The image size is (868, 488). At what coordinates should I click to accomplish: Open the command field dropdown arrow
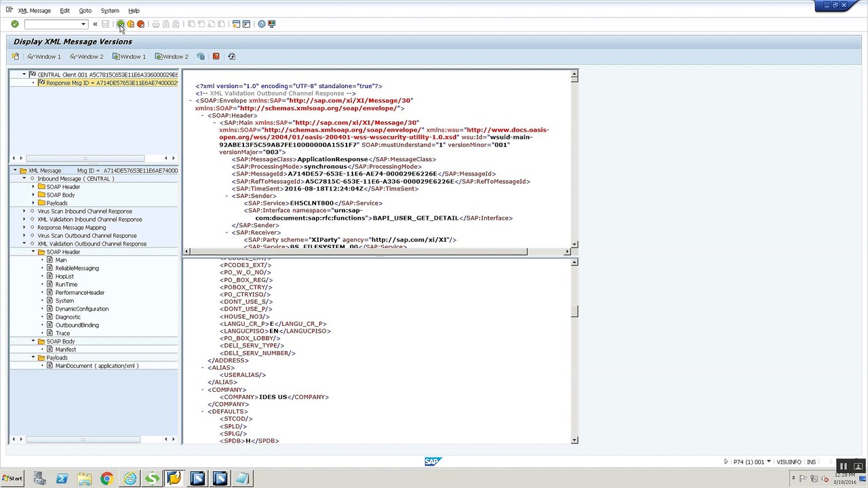tap(83, 24)
